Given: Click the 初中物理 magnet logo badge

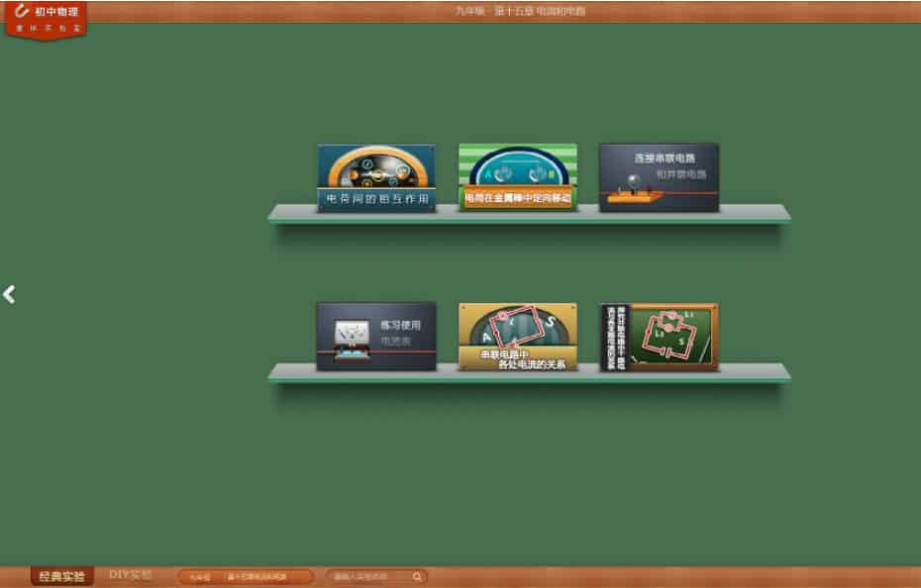Looking at the screenshot, I should tap(46, 19).
